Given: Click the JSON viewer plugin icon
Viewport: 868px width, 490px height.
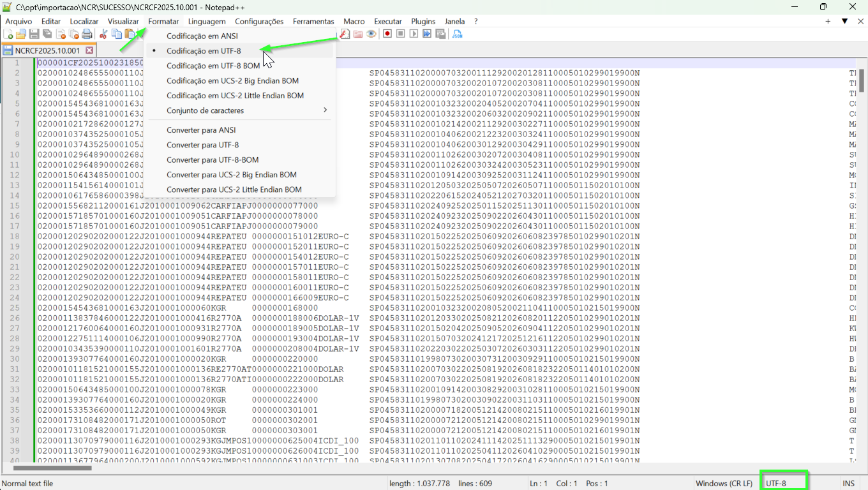Looking at the screenshot, I should (x=457, y=34).
